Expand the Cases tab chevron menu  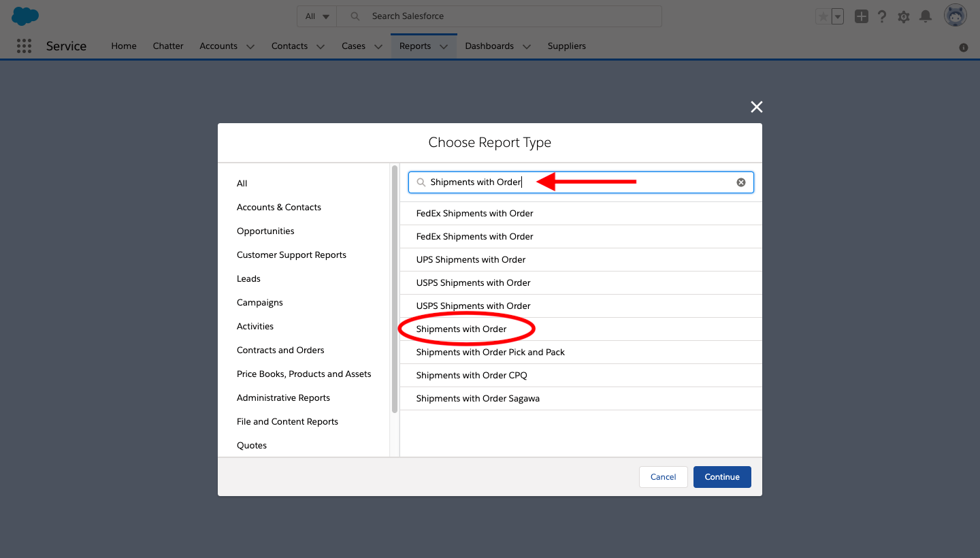[378, 46]
